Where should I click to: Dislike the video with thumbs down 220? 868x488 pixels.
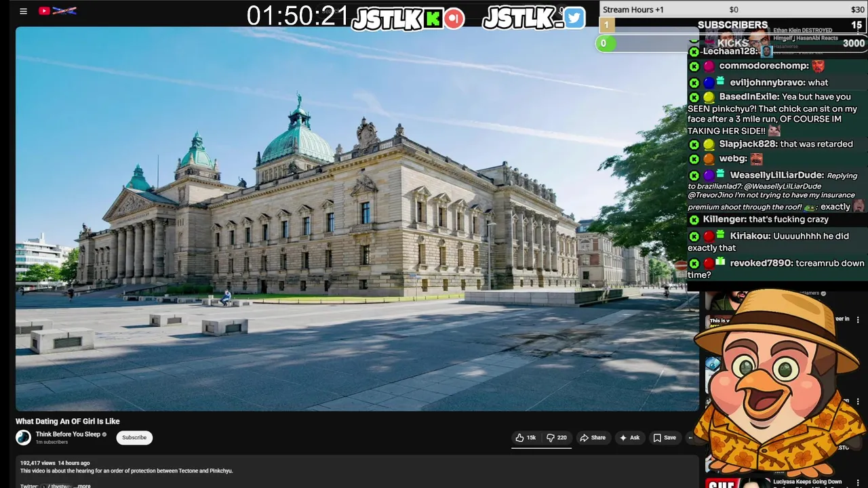click(x=557, y=438)
